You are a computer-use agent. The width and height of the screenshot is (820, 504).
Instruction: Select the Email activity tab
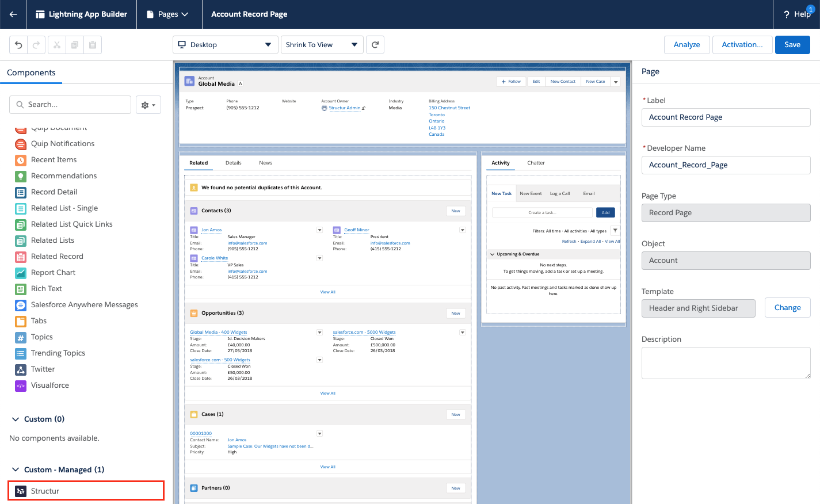589,194
